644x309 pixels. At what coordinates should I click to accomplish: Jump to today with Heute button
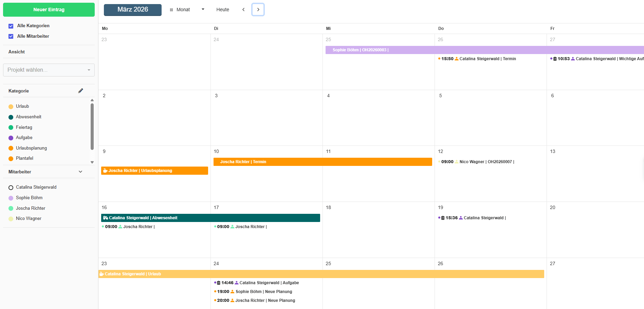tap(223, 10)
